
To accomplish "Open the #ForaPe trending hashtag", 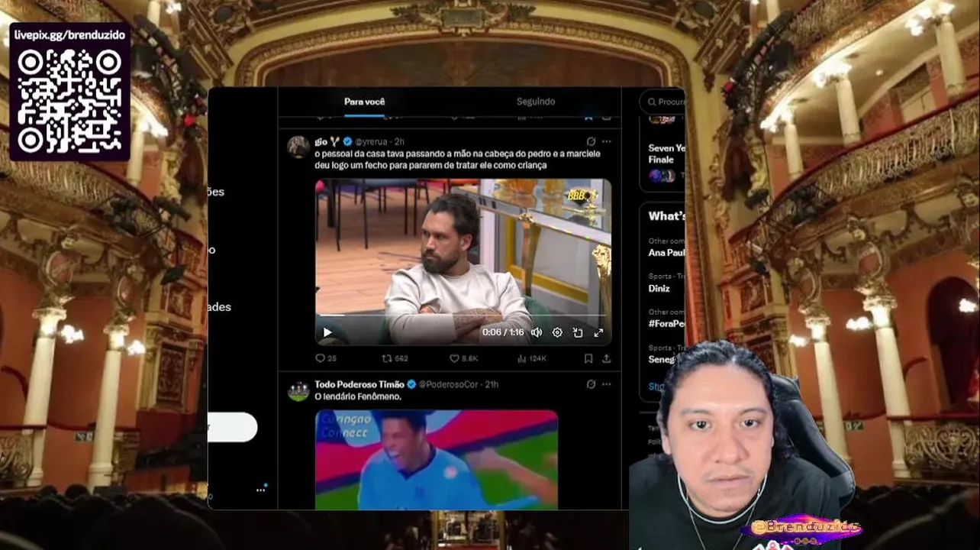I will point(666,324).
